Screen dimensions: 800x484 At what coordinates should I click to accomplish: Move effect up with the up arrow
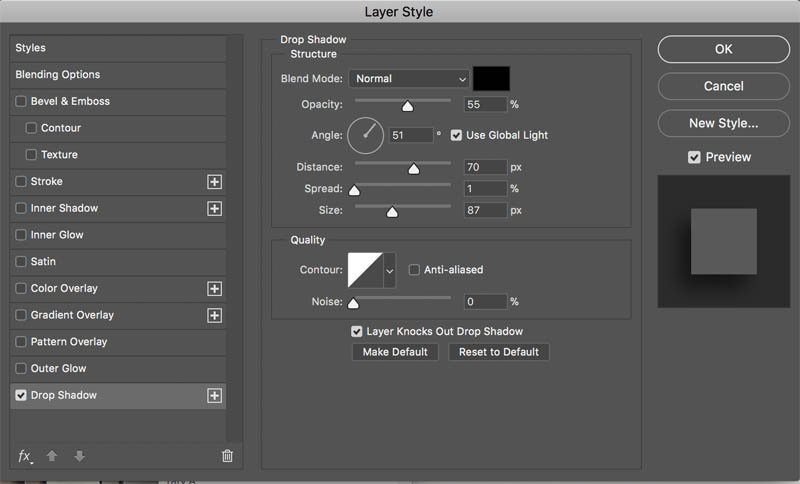coord(52,455)
